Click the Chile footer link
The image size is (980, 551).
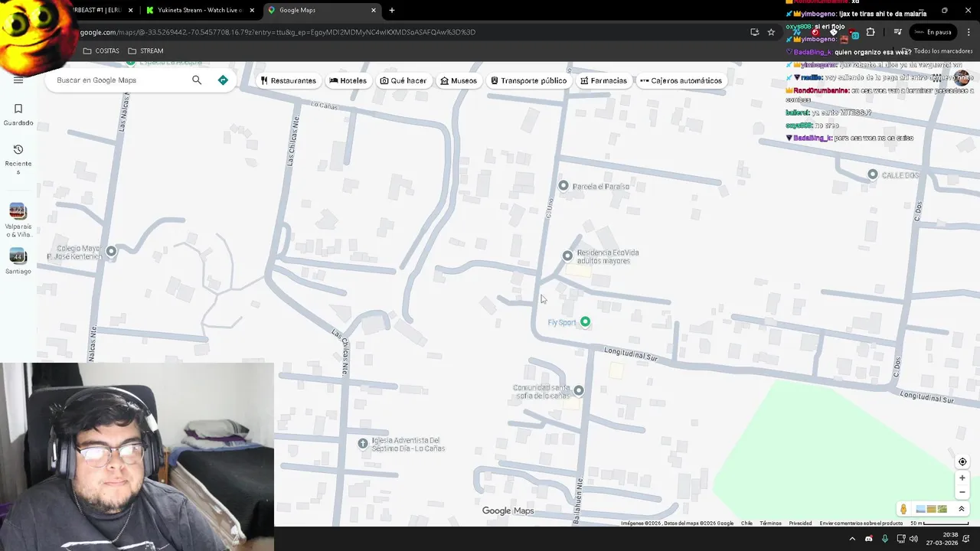click(746, 523)
